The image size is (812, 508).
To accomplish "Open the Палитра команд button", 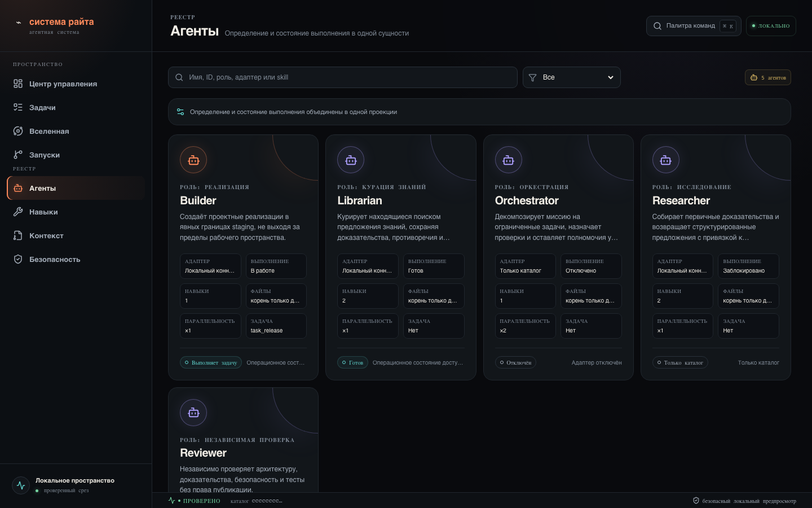I will pyautogui.click(x=694, y=26).
